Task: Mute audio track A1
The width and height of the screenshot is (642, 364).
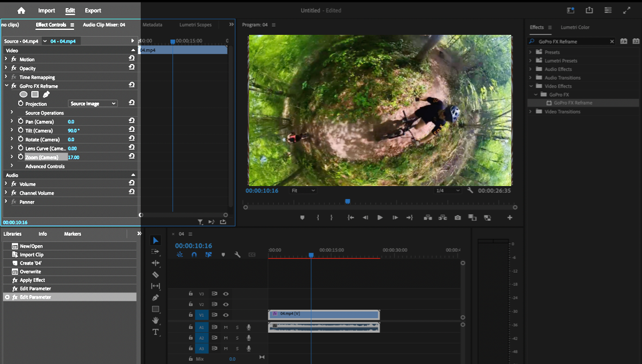Action: [x=226, y=327]
